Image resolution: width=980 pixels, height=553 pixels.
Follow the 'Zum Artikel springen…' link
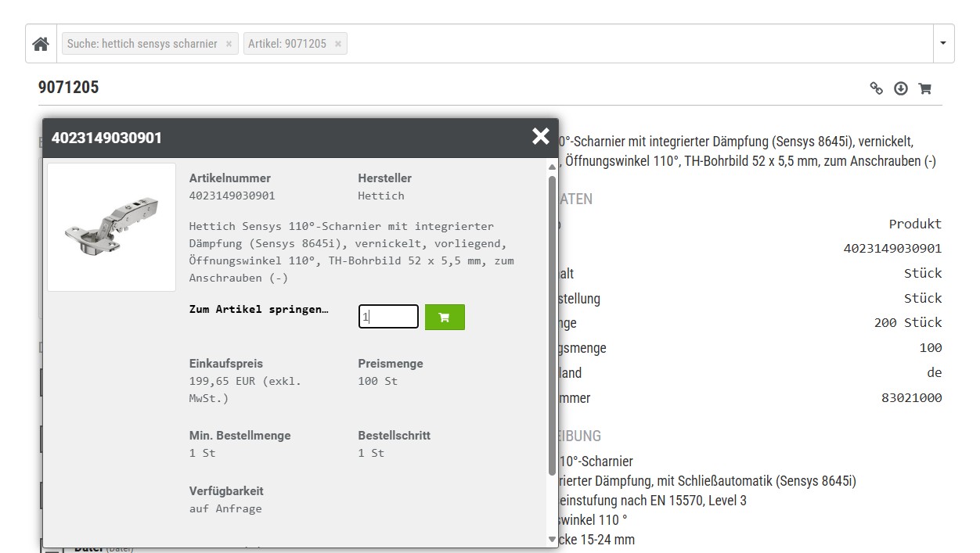(259, 309)
